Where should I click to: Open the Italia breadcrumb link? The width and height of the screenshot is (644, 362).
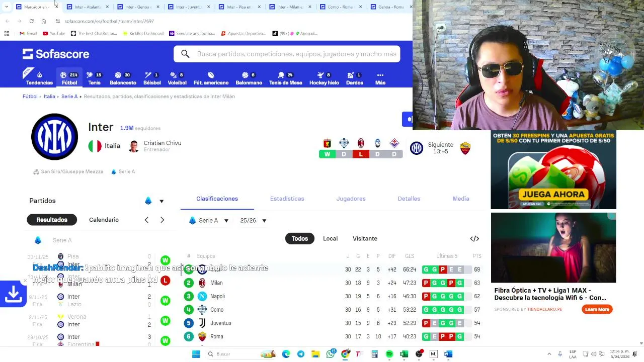coord(49,96)
